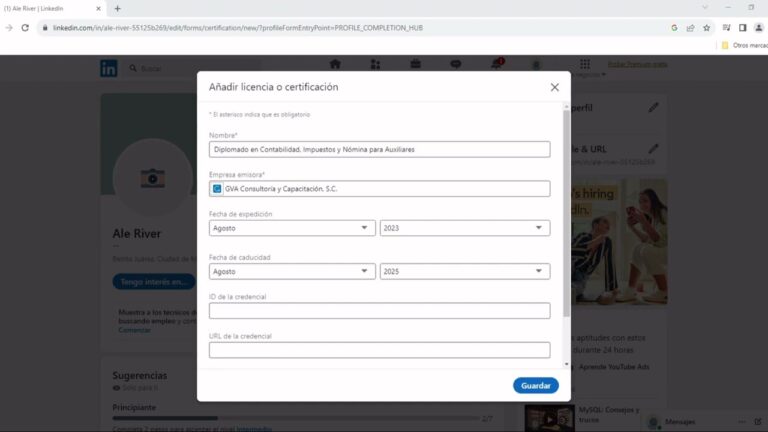768x432 pixels.
Task: Bookmark the page with the star icon
Action: point(706,28)
